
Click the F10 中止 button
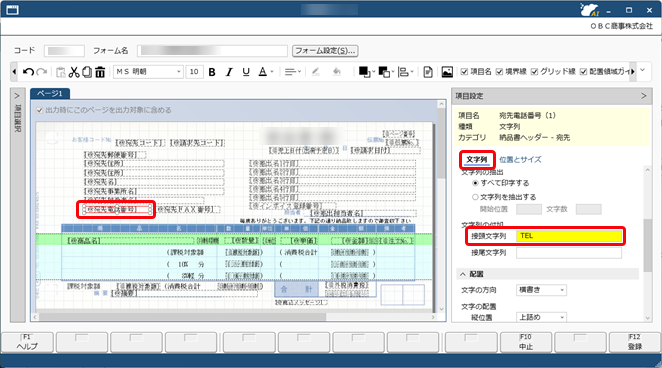coord(526,342)
